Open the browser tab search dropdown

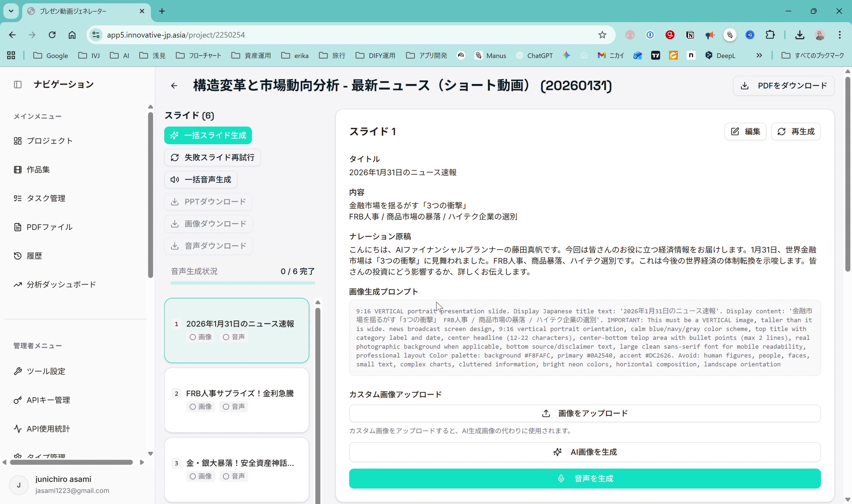coord(11,11)
